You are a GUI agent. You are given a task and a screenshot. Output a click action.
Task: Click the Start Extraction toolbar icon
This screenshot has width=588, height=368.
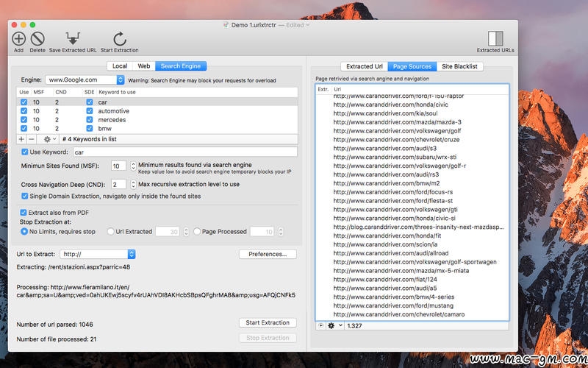click(x=120, y=39)
